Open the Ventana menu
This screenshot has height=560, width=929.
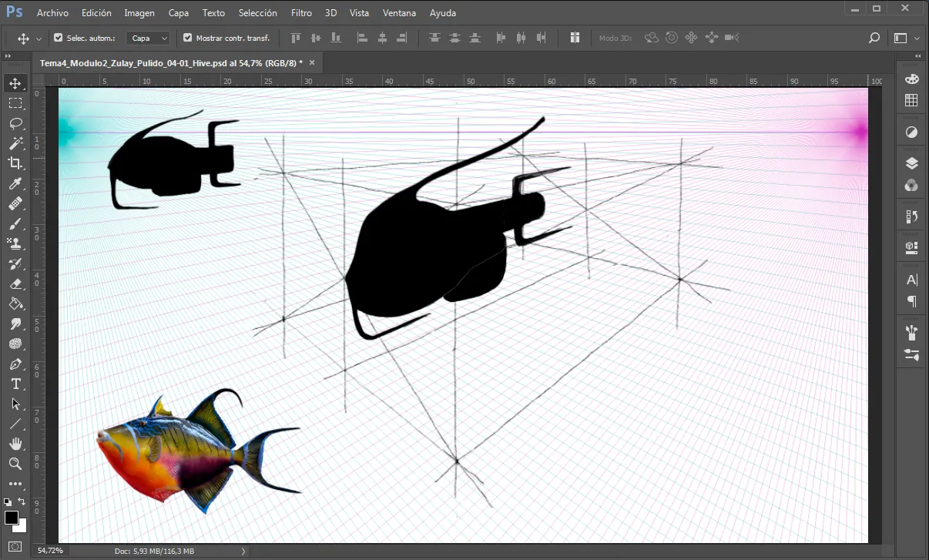[399, 13]
